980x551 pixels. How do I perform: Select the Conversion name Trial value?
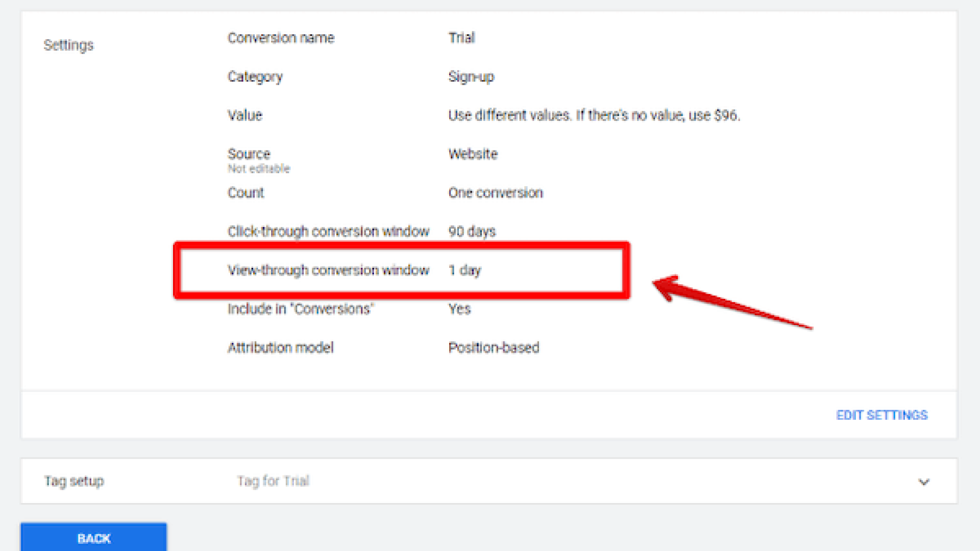point(461,38)
